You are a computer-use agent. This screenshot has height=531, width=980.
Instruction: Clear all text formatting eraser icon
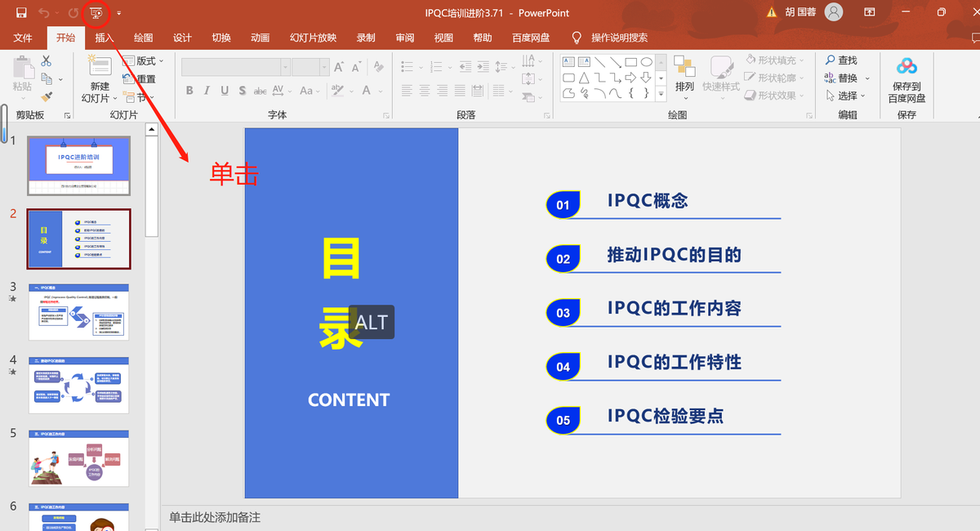point(378,67)
